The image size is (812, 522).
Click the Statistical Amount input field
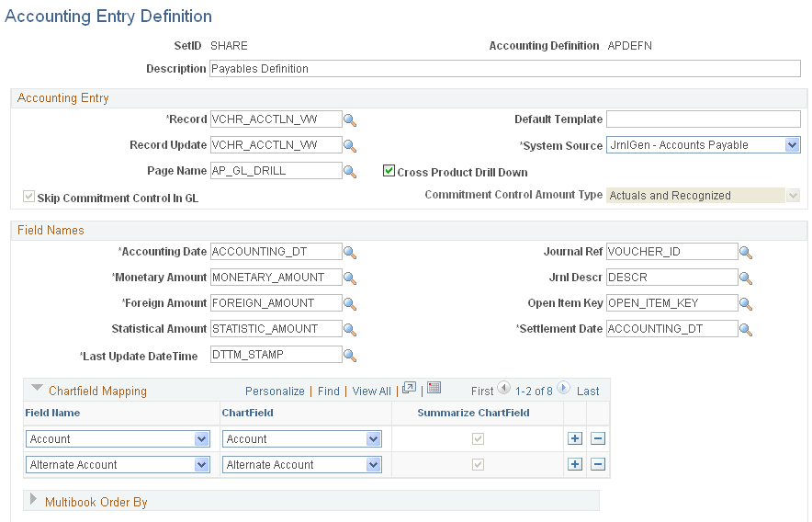pos(276,329)
